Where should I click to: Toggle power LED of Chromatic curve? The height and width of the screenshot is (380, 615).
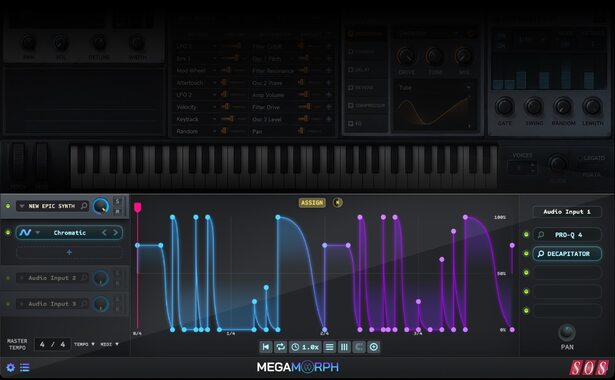(x=8, y=233)
